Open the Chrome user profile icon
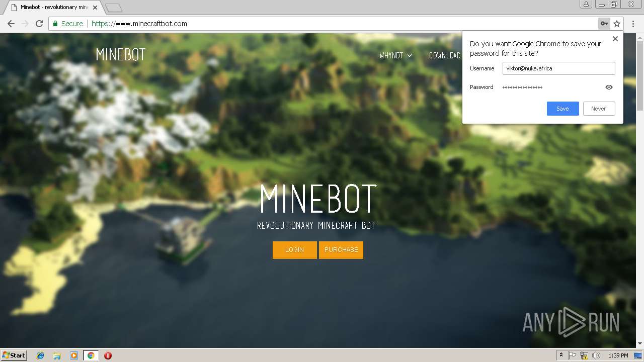644x362 pixels. pos(586,4)
